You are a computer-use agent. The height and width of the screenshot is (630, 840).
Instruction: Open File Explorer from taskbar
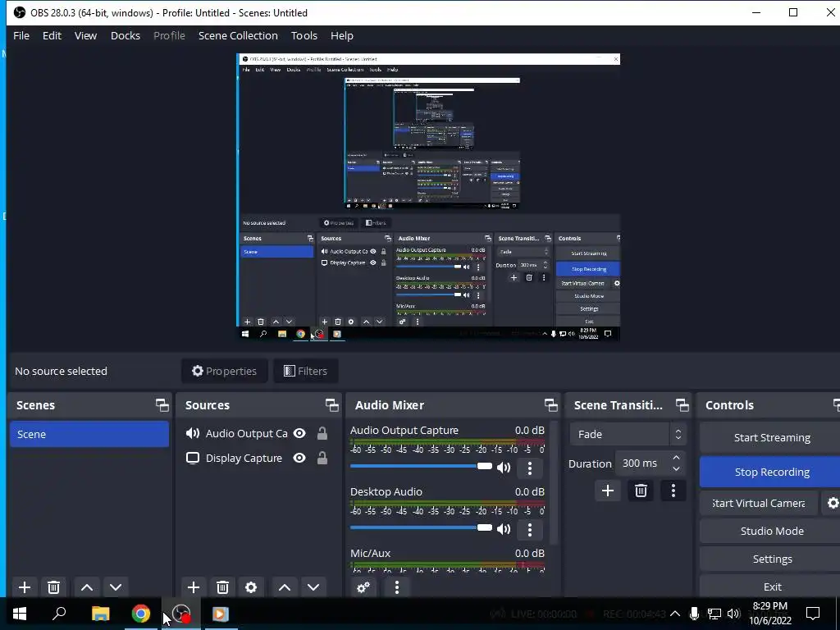pos(100,614)
